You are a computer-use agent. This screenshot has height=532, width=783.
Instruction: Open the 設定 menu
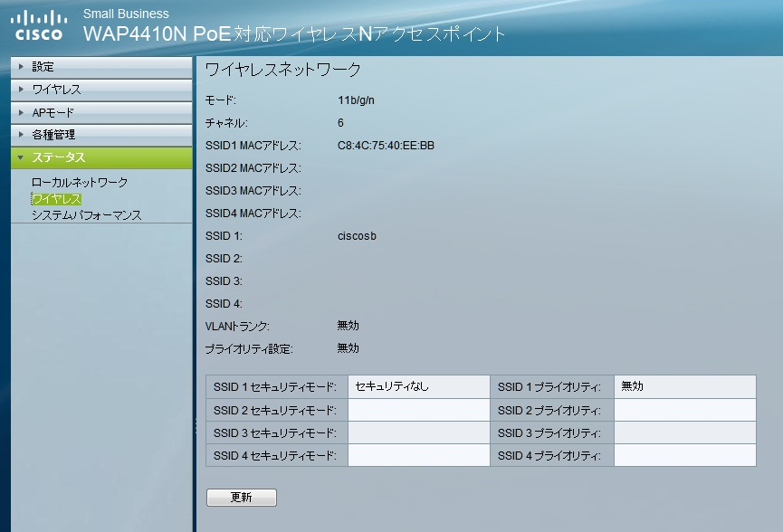(x=101, y=67)
